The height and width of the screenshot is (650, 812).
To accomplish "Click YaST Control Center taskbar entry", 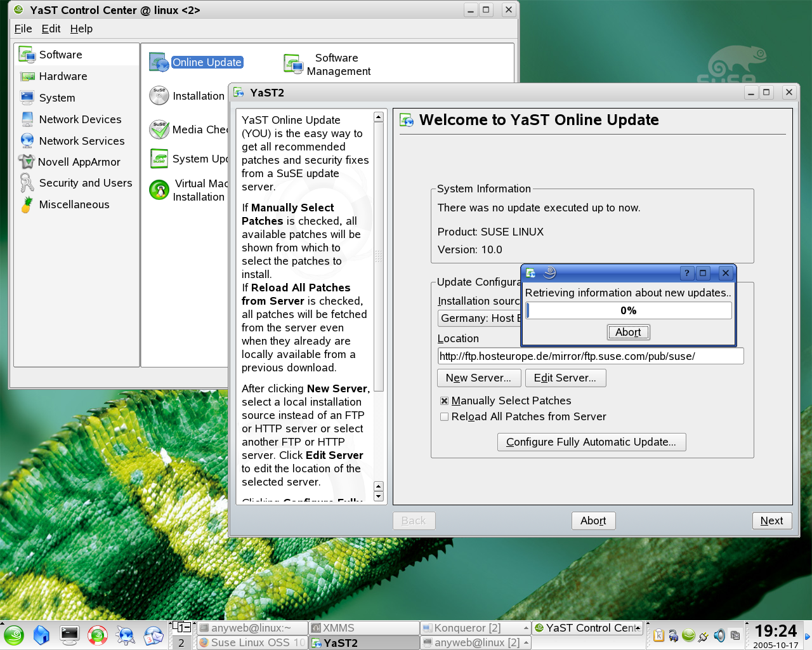I will point(588,628).
